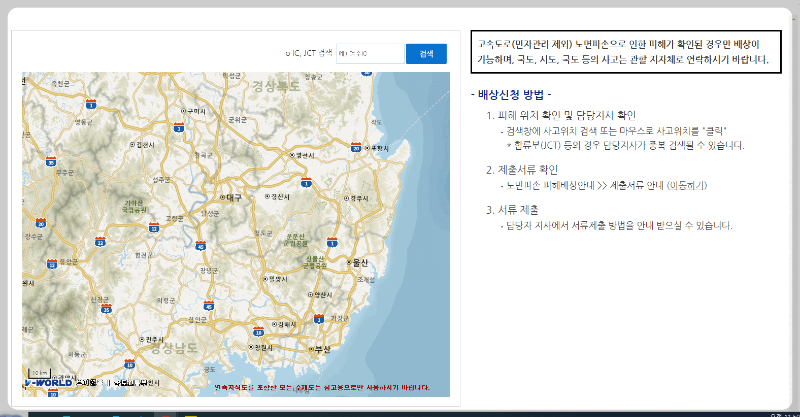800x417 pixels.
Task: Click the 경상북도 province label
Action: (x=277, y=86)
